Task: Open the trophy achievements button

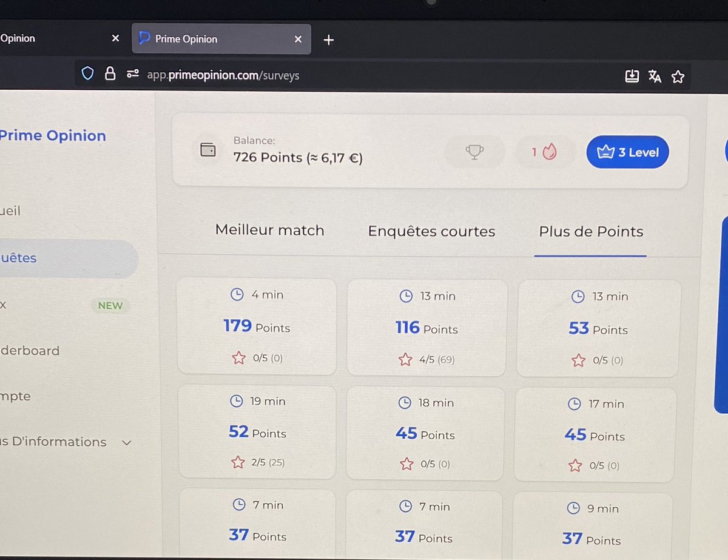Action: click(474, 152)
